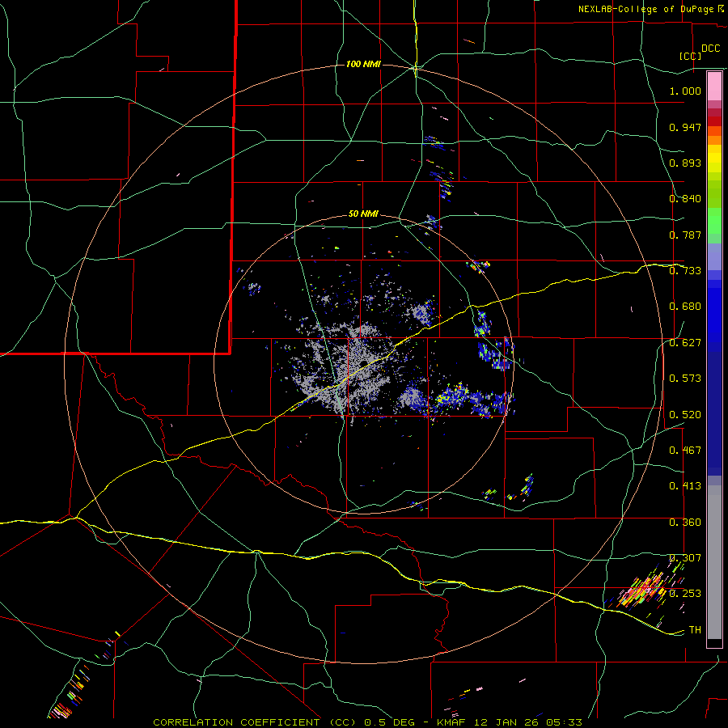Click the 100 NMI range ring label
This screenshot has width=728, height=728.
(x=363, y=64)
